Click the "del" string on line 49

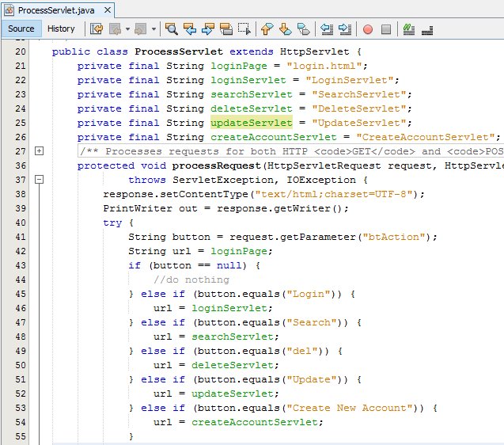pyautogui.click(x=302, y=351)
